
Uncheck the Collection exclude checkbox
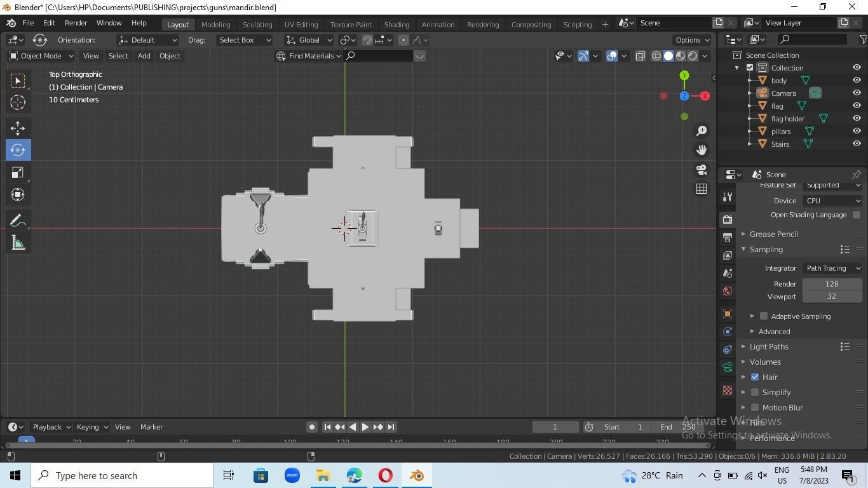coord(750,68)
